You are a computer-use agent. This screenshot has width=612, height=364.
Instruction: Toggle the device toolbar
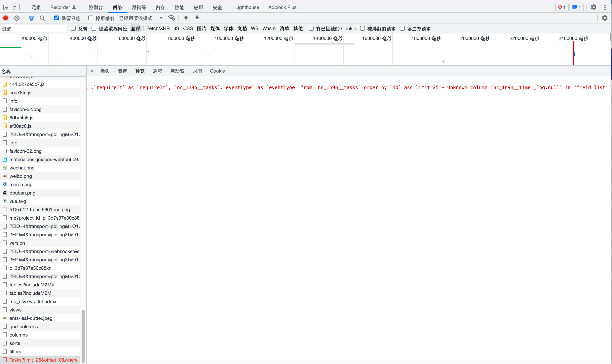(x=17, y=7)
